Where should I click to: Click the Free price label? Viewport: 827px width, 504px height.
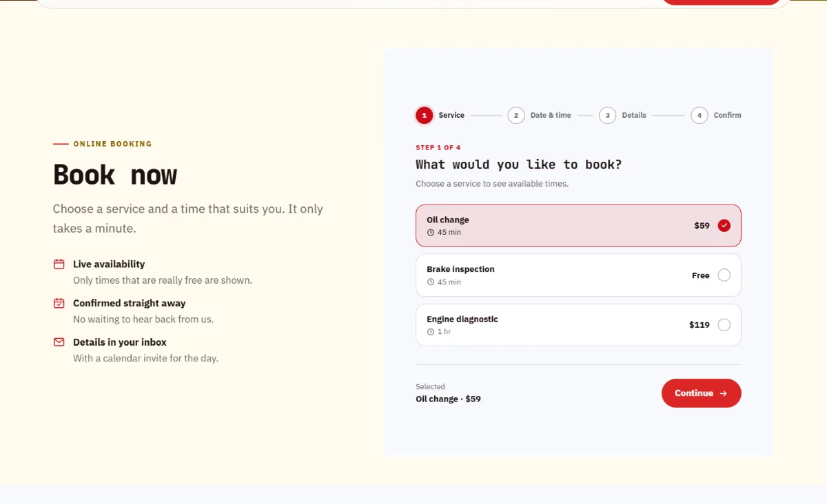tap(701, 275)
